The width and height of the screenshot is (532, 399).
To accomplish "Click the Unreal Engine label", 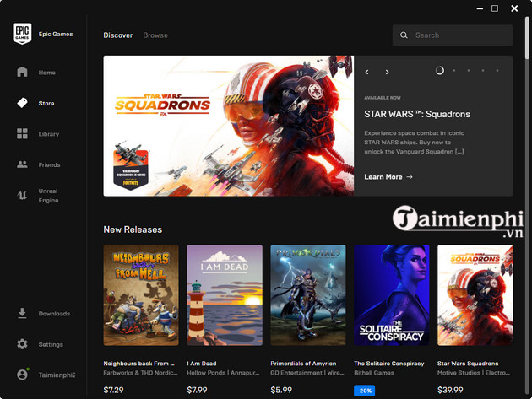I will click(48, 196).
